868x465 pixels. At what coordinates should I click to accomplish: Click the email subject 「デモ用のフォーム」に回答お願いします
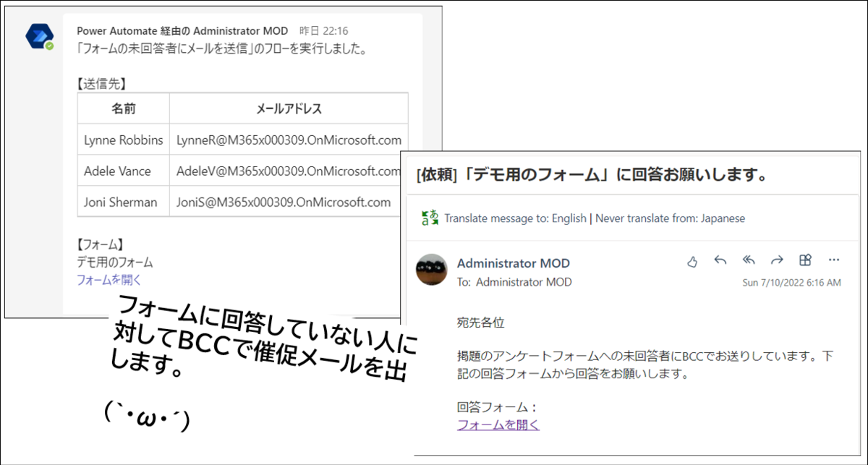[x=591, y=175]
